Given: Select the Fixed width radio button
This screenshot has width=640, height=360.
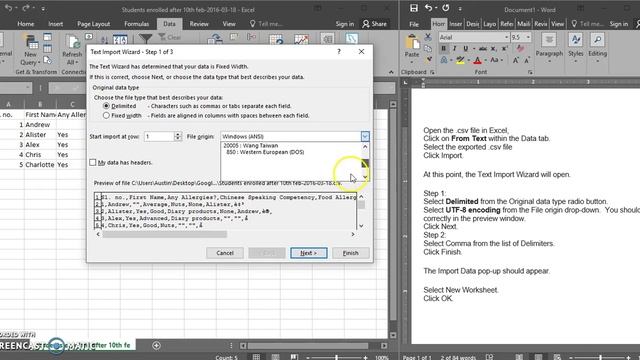Looking at the screenshot, I should (106, 116).
